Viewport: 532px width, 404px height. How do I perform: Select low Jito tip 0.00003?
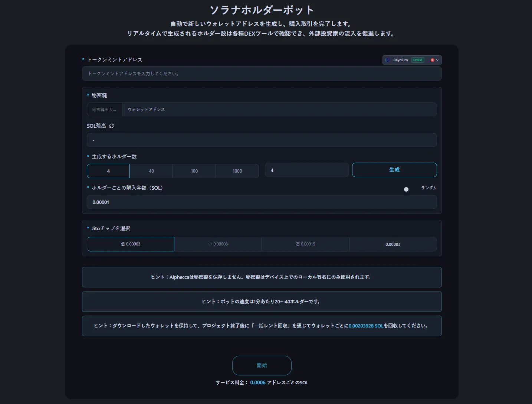tap(131, 244)
